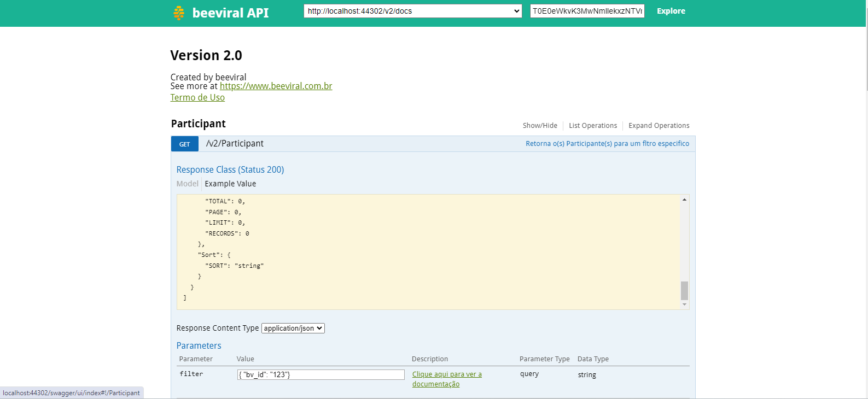Click the 'Description' column header
Viewport: 868px width, 399px height.
(430, 359)
